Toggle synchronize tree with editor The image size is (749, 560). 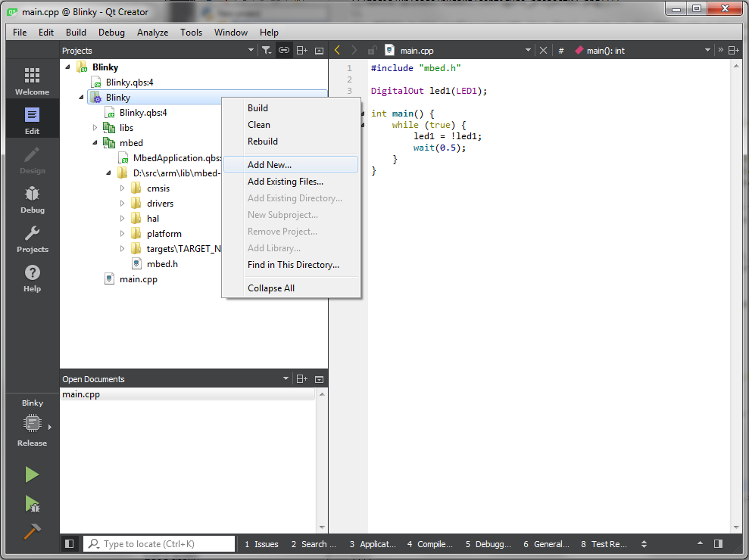tap(283, 49)
